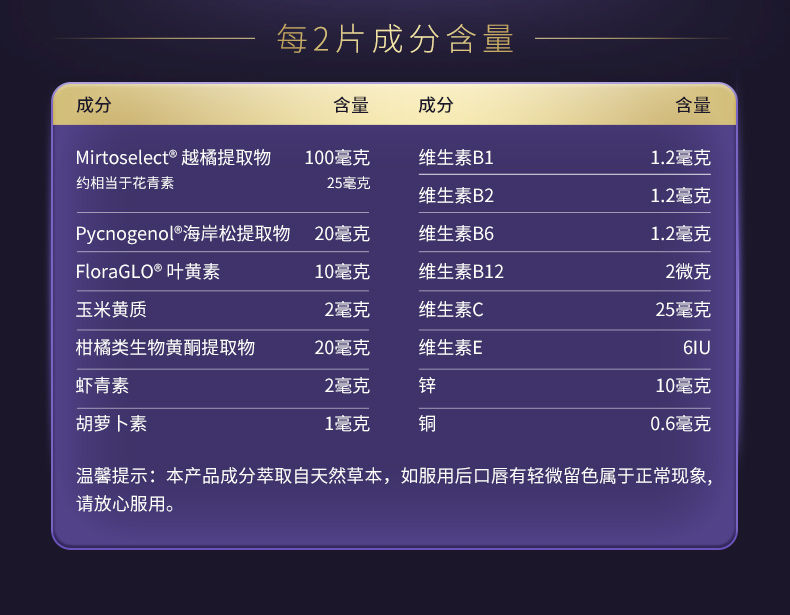Select the 锌 mineral label

[427, 386]
